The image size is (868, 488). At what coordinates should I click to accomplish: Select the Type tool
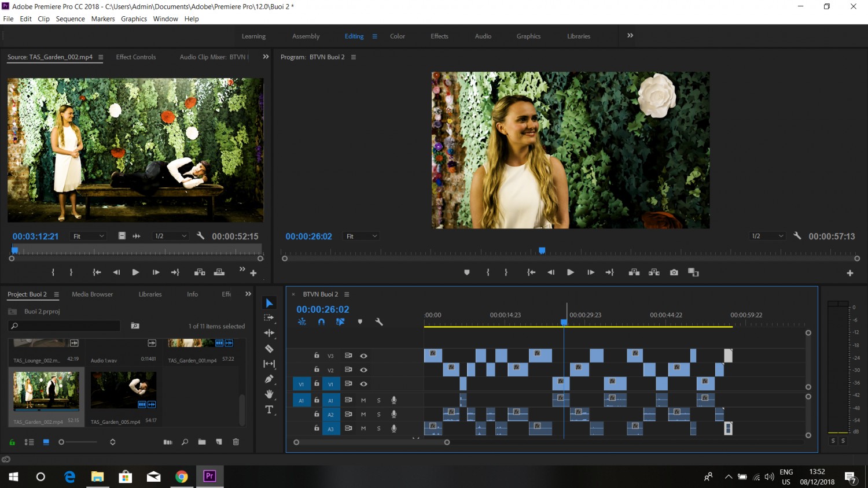tap(269, 410)
